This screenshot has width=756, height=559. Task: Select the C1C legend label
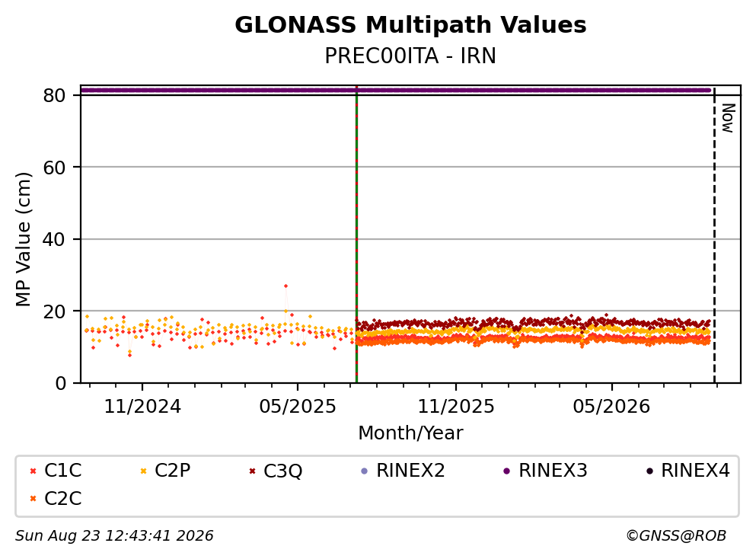[62, 470]
